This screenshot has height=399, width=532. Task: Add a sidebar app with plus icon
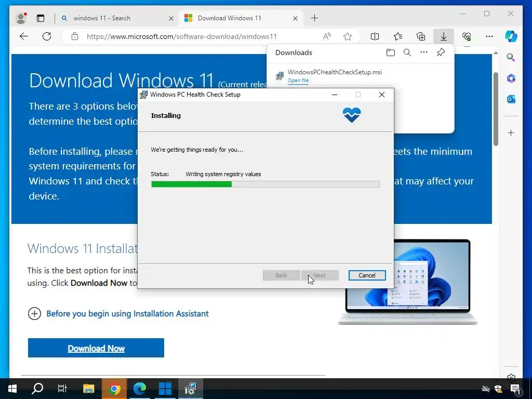[511, 132]
